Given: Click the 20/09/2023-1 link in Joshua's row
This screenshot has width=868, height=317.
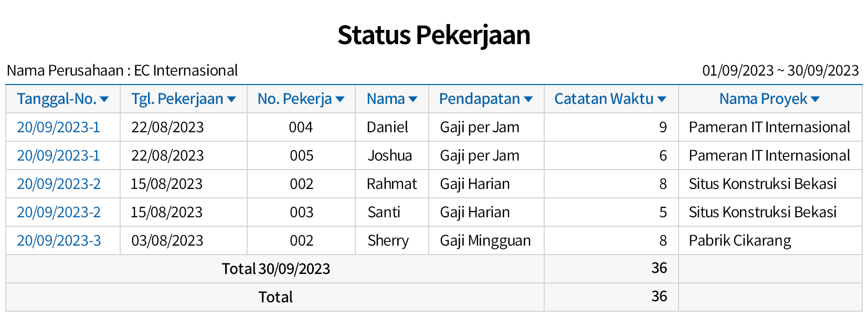Looking at the screenshot, I should [58, 156].
